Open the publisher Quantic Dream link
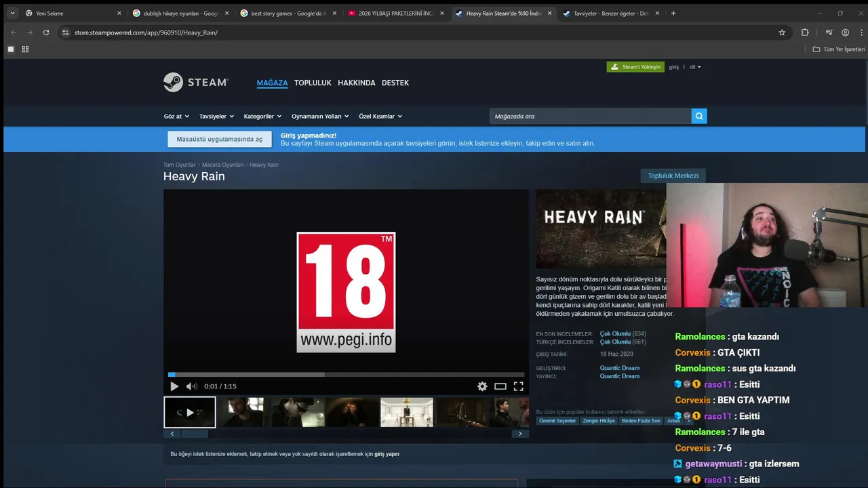The image size is (868, 488). [x=620, y=376]
